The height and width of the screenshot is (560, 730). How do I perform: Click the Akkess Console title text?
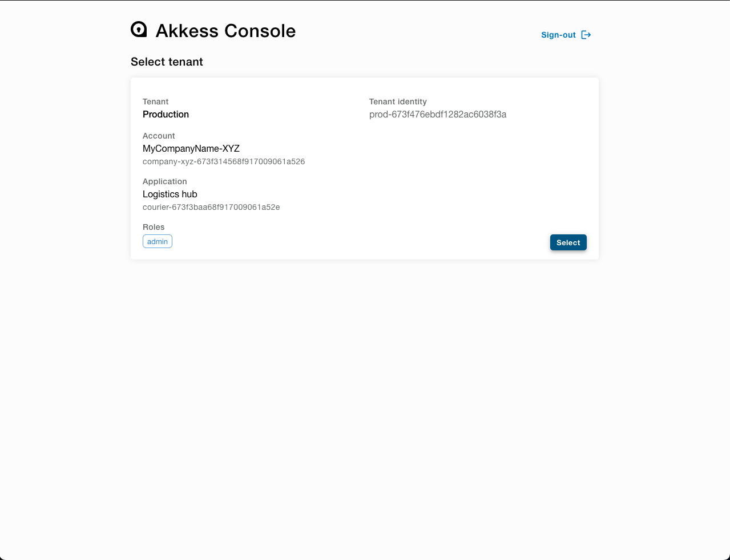(x=225, y=30)
